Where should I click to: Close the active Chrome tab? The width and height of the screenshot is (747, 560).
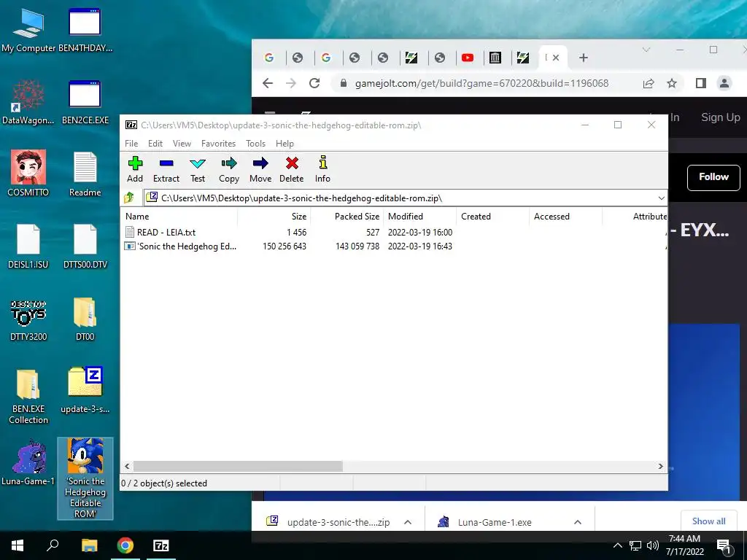555,58
